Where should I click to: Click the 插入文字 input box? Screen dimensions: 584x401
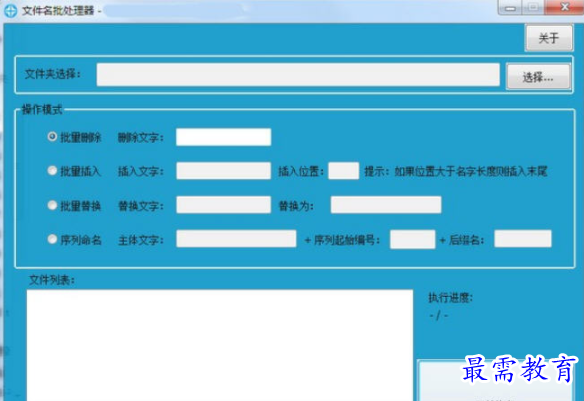223,171
